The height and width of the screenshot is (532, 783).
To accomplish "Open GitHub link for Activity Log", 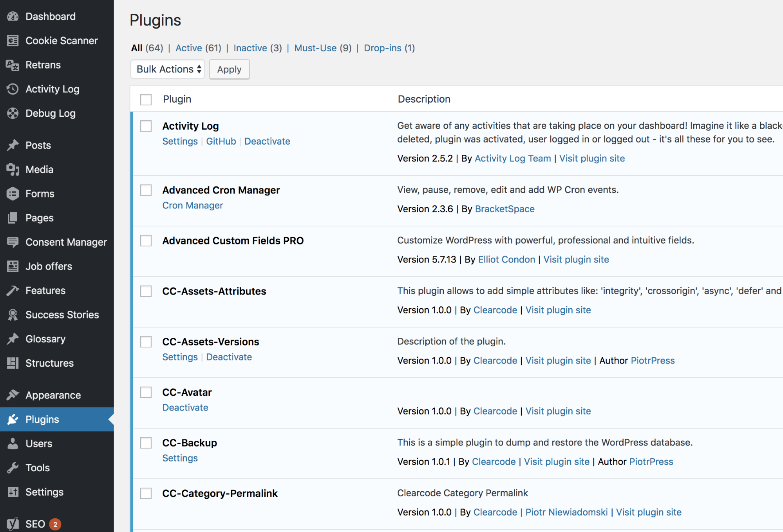I will tap(221, 141).
